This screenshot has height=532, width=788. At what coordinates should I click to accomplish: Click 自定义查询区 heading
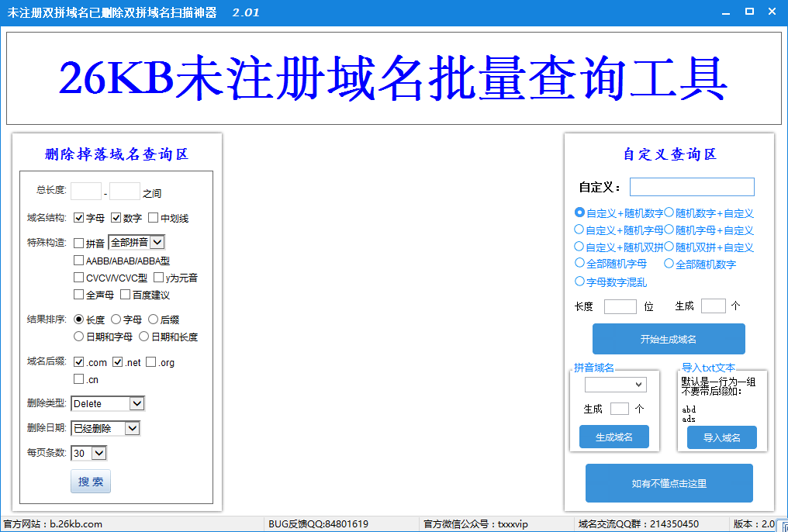click(669, 154)
